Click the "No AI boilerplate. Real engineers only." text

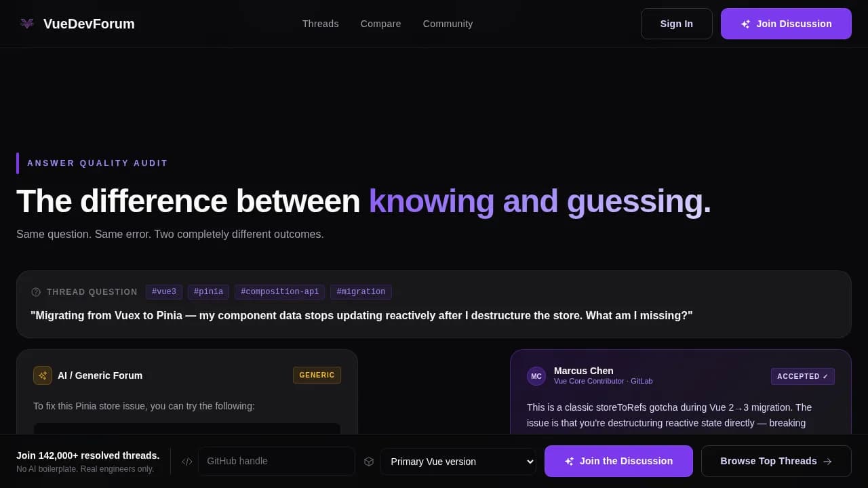click(85, 469)
